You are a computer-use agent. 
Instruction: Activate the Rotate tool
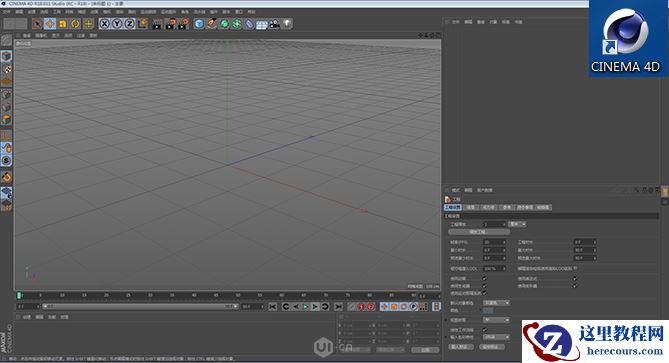(x=76, y=24)
